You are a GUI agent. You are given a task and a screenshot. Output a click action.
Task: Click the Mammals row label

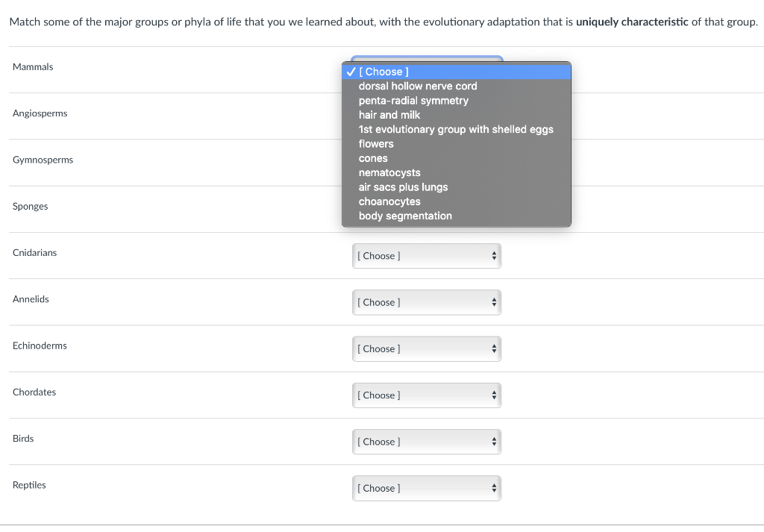point(33,66)
